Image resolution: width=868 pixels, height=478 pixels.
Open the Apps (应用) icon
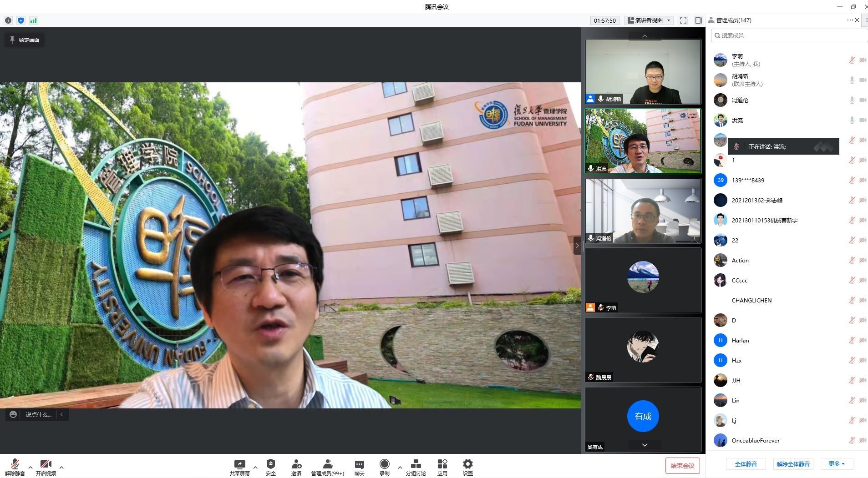(442, 464)
